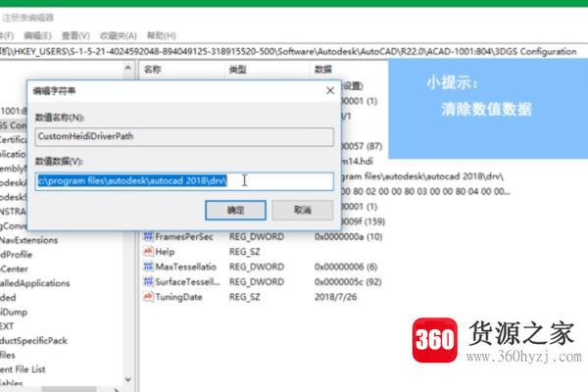
Task: Click the CustomHeidiDriverPath value name field
Action: click(x=184, y=136)
